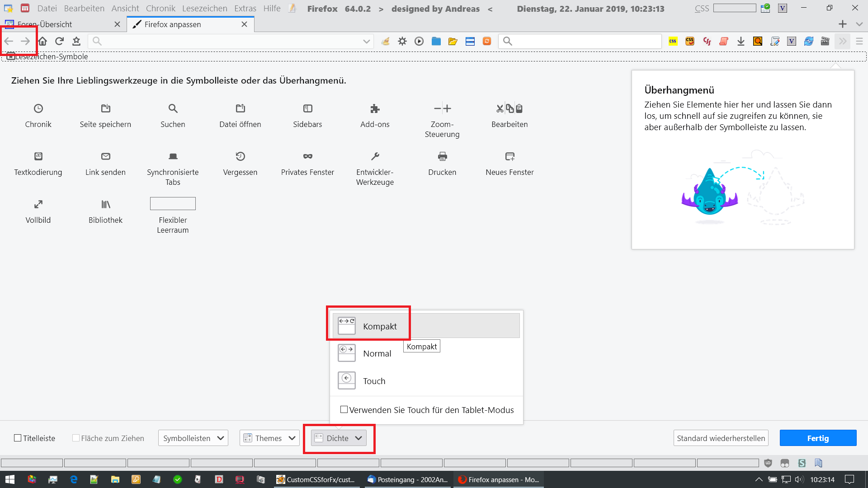Click the home button in navigation toolbar
Screen dimensions: 868x488
click(x=42, y=41)
